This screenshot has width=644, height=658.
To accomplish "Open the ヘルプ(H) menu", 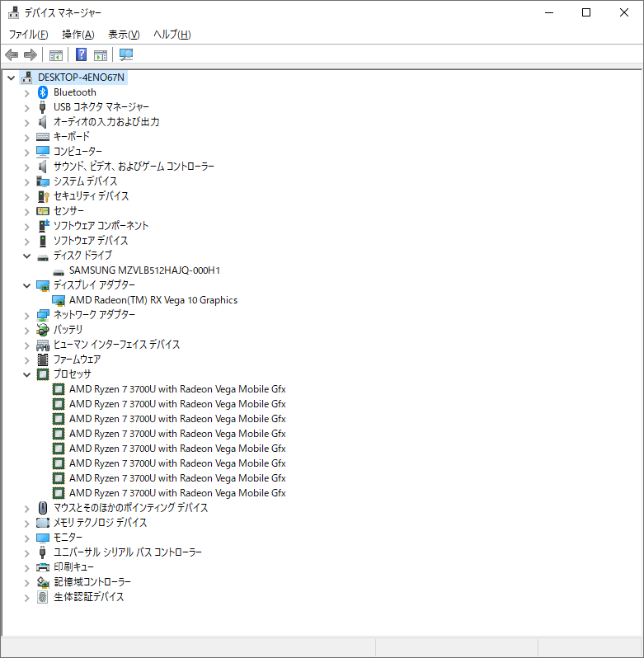I will click(172, 35).
